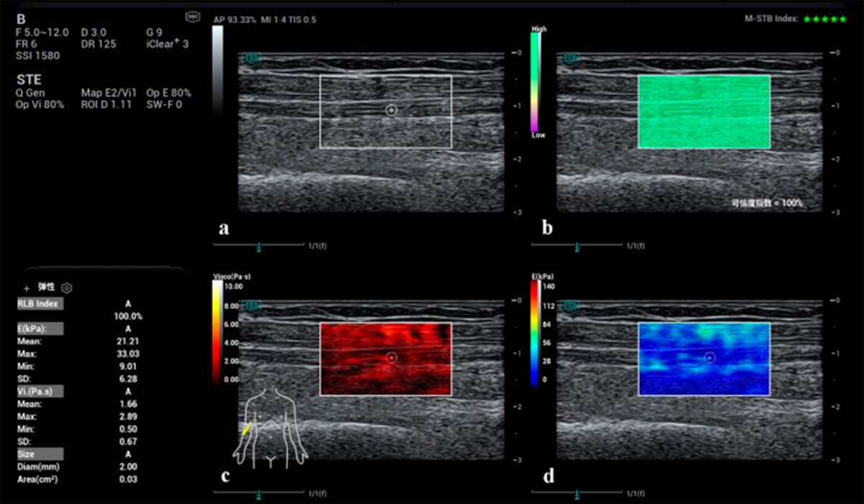864x504 pixels.
Task: Click the circular ROI cursor in elasticity map
Action: [710, 357]
